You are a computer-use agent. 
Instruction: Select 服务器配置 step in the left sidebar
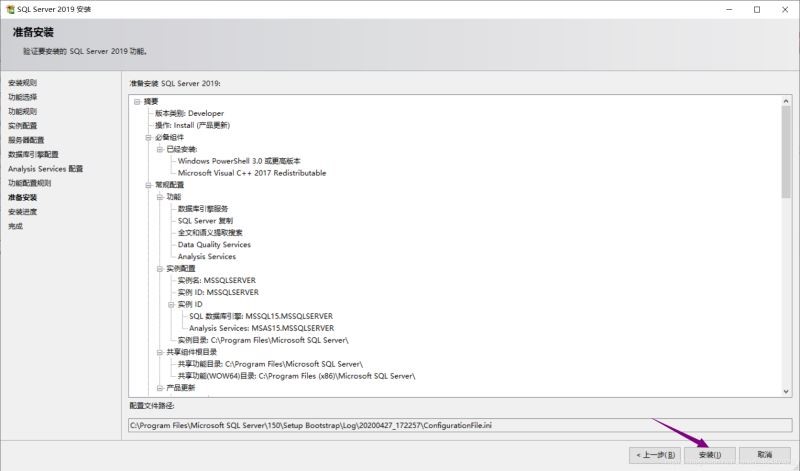(25, 140)
